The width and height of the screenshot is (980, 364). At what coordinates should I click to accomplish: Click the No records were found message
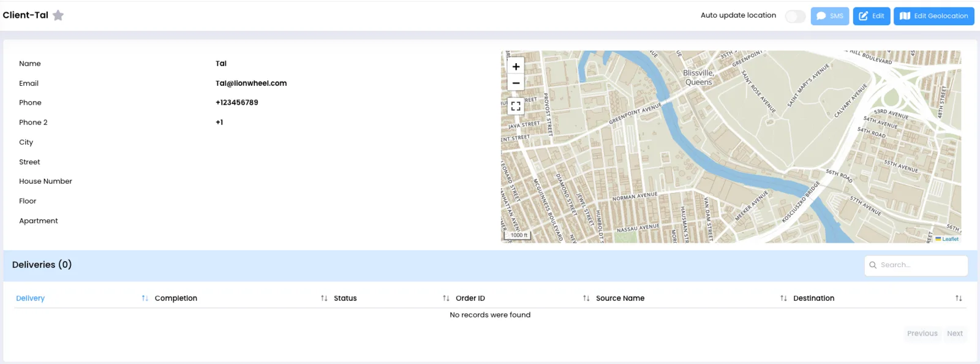pos(490,315)
